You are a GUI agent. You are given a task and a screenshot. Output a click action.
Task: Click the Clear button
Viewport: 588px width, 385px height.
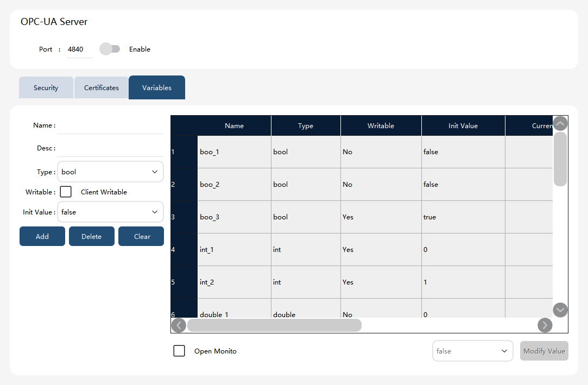point(141,237)
